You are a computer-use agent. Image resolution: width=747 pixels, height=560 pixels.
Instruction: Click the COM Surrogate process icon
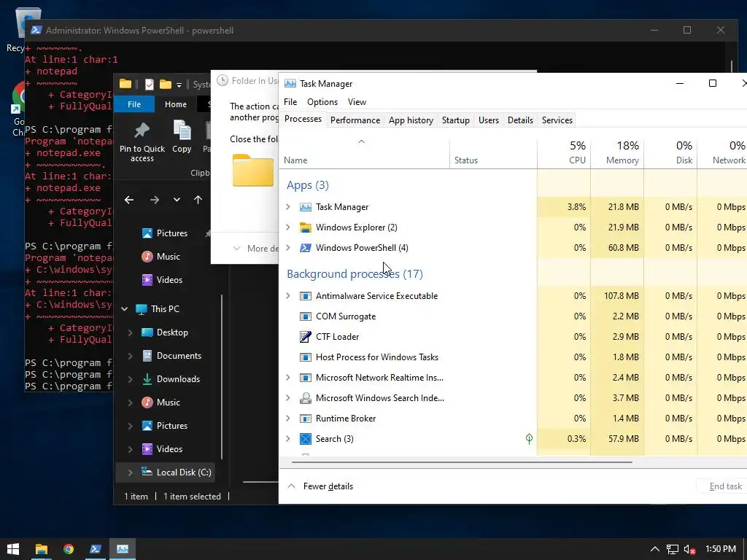306,316
